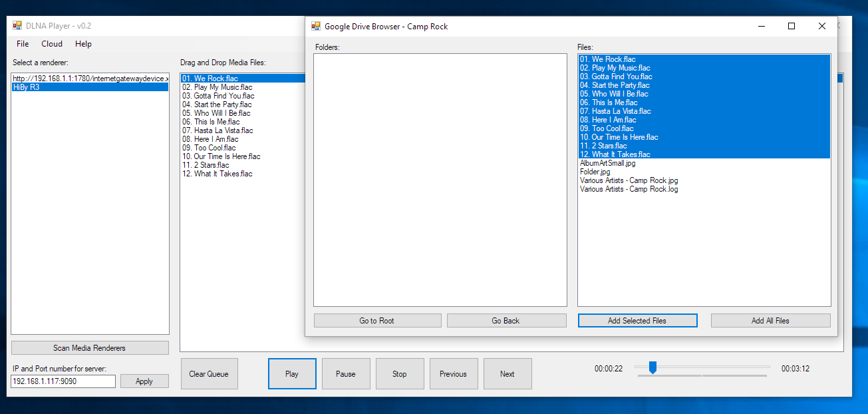Select AlbumArtSmall.jpg in Files list

[704, 163]
